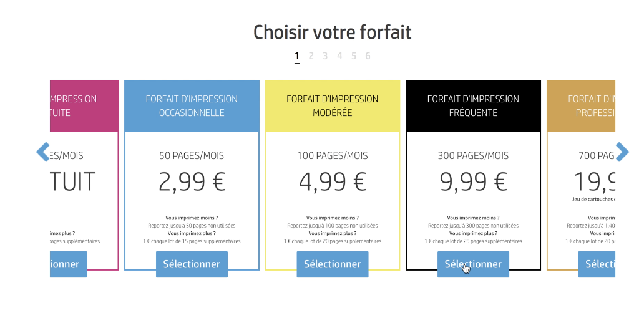Select the 50 pages/mois occasional plan

coord(192,264)
